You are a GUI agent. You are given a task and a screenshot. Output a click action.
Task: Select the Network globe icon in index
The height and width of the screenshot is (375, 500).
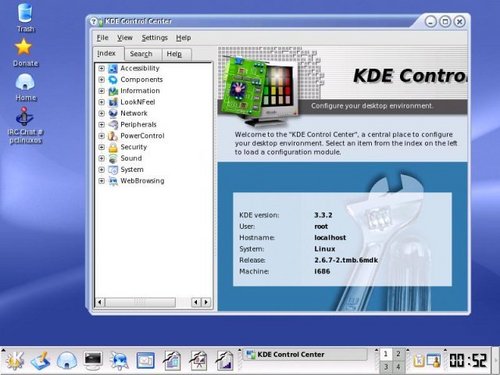(113, 113)
